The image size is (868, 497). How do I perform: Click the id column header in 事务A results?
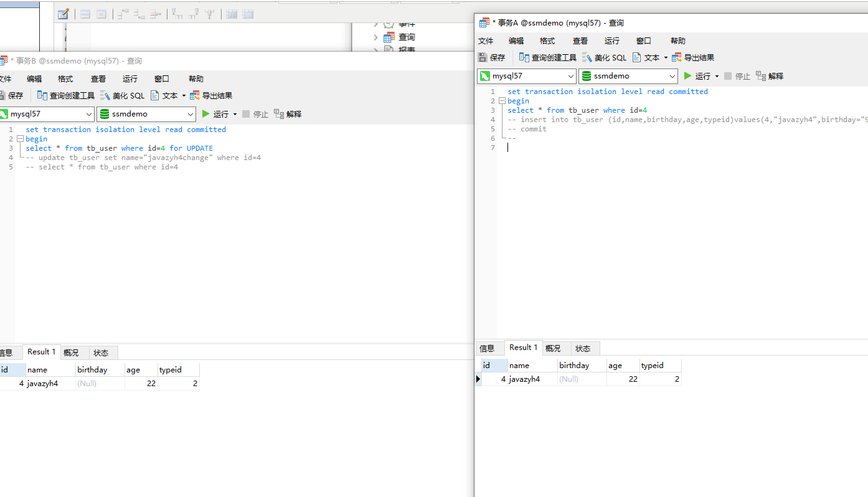point(494,366)
